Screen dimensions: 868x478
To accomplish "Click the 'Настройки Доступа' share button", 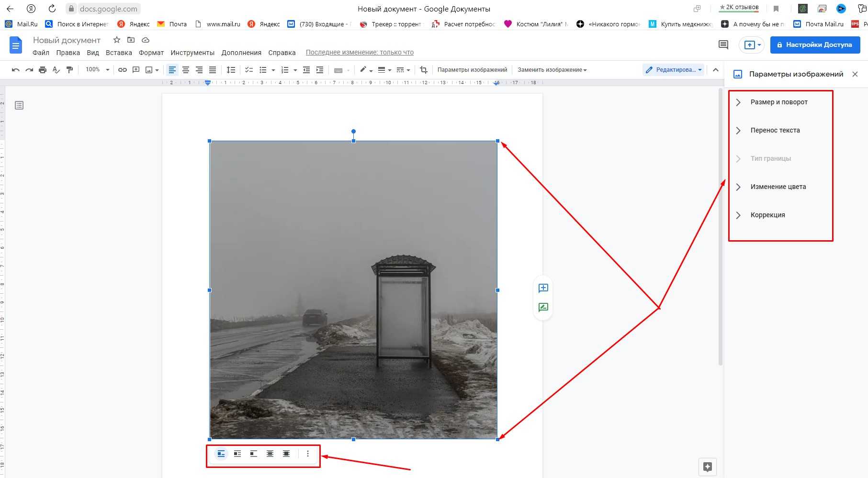I will [815, 45].
